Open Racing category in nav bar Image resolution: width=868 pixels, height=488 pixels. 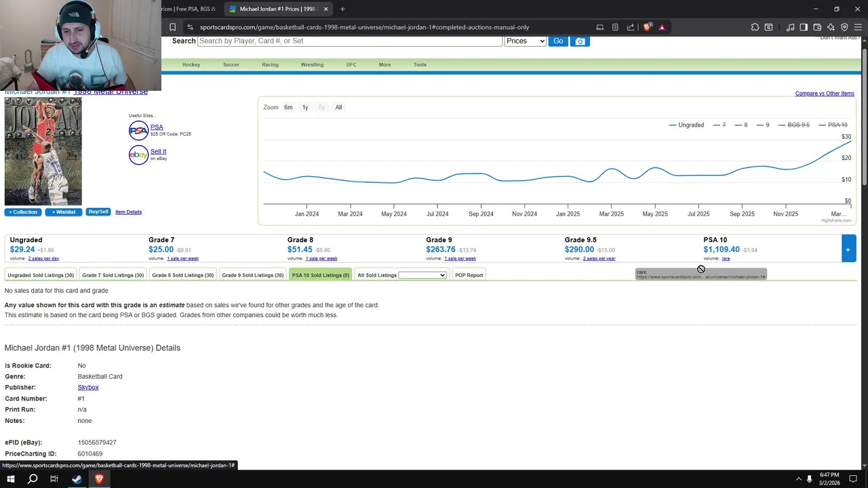tap(270, 65)
